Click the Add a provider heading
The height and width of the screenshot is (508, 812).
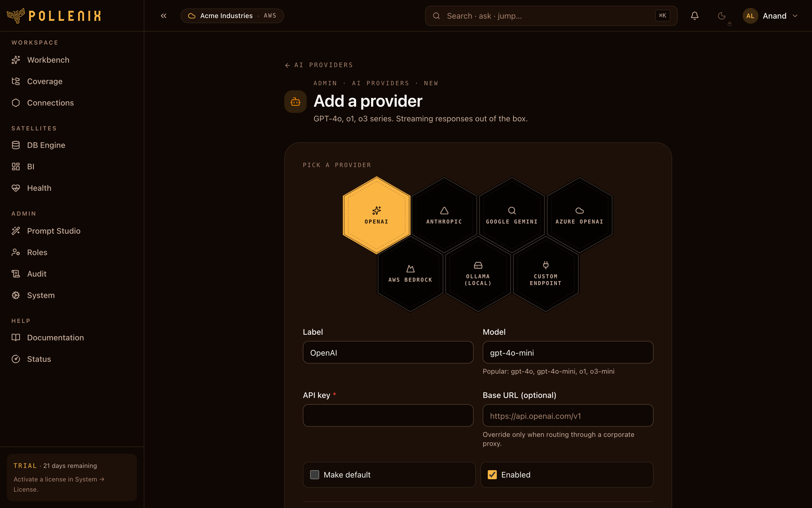(x=368, y=101)
